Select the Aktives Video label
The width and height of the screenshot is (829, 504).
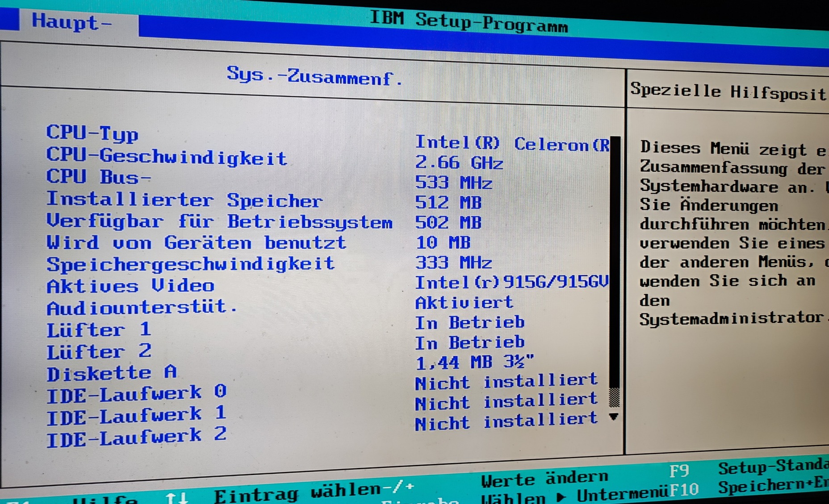coord(130,286)
